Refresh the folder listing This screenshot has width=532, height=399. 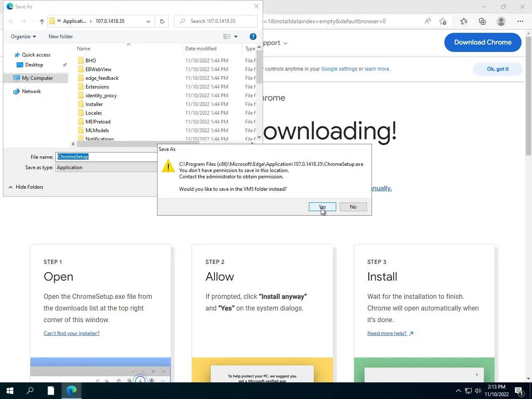click(x=162, y=21)
